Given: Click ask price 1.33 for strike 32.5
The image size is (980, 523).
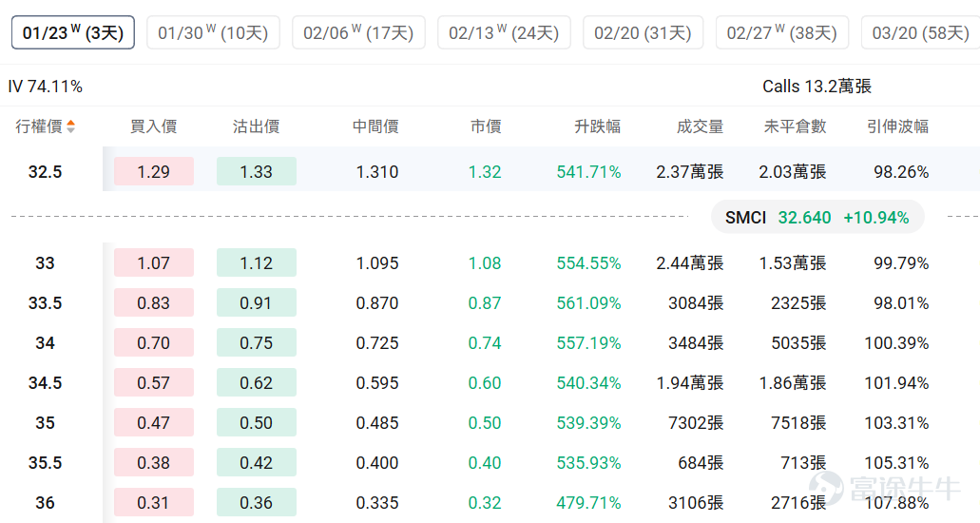Looking at the screenshot, I should click(257, 171).
